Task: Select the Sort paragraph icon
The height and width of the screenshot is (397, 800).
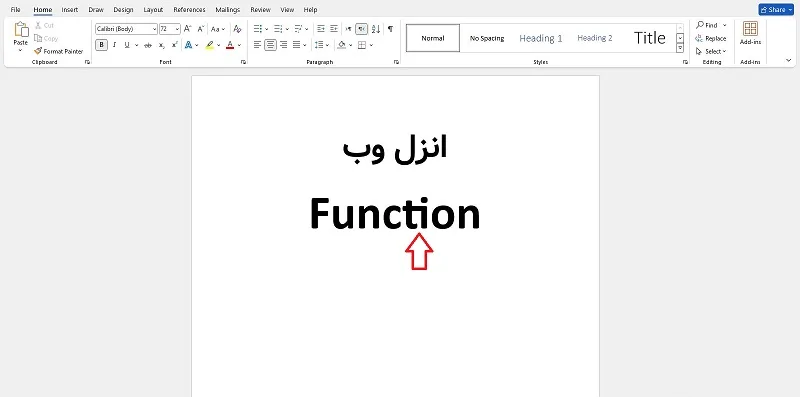Action: [376, 29]
